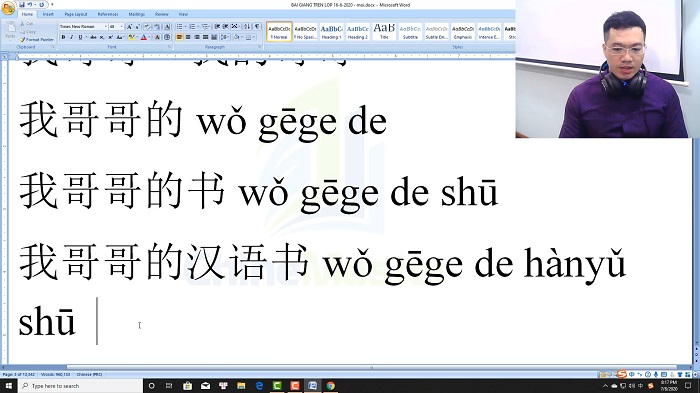Apply bullet list
The height and width of the screenshot is (393, 700).
coord(179,26)
